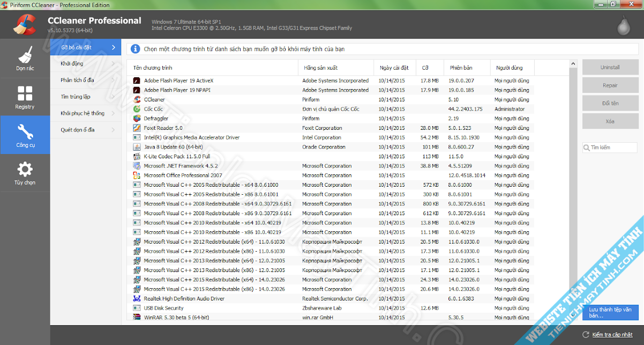Click the Adobe Flash Player 19 ActiveX icon

click(x=137, y=80)
